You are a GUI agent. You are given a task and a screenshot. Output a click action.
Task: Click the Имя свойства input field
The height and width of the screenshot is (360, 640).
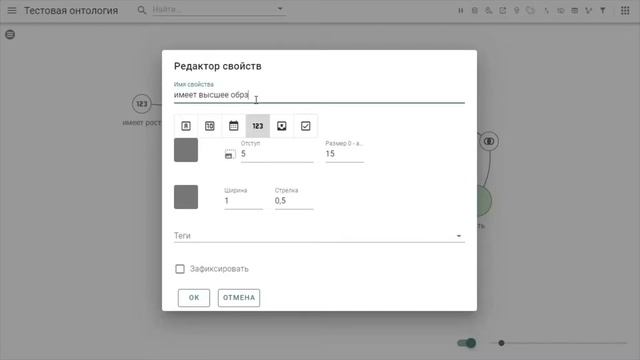(x=319, y=95)
